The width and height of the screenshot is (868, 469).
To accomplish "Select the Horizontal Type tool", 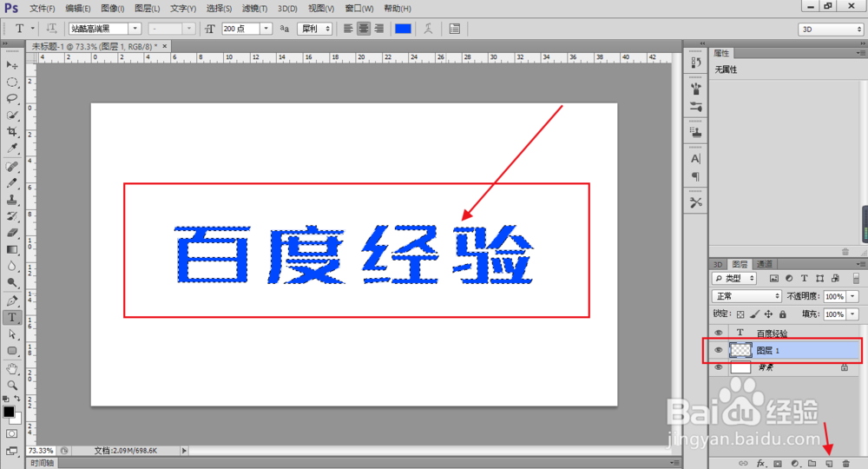I will 11,318.
